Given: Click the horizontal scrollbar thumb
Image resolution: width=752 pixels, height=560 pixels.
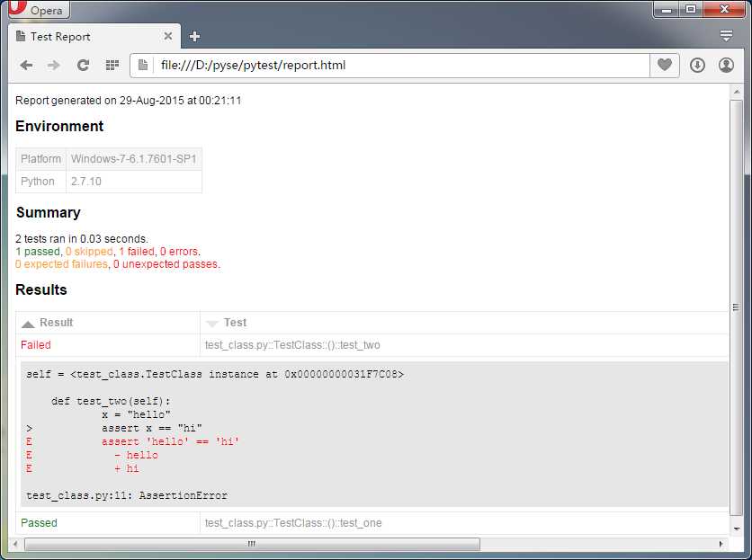Looking at the screenshot, I should click(x=252, y=544).
